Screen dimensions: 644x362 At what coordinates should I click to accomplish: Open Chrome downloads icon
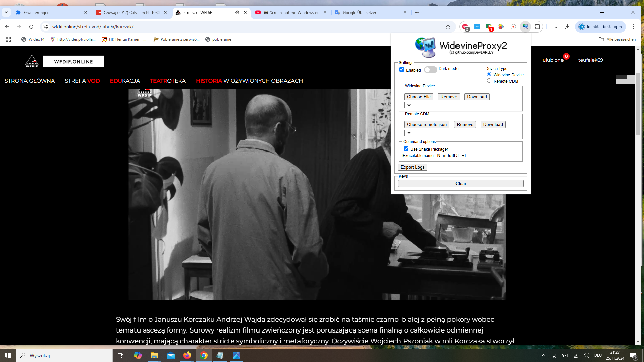click(x=568, y=27)
